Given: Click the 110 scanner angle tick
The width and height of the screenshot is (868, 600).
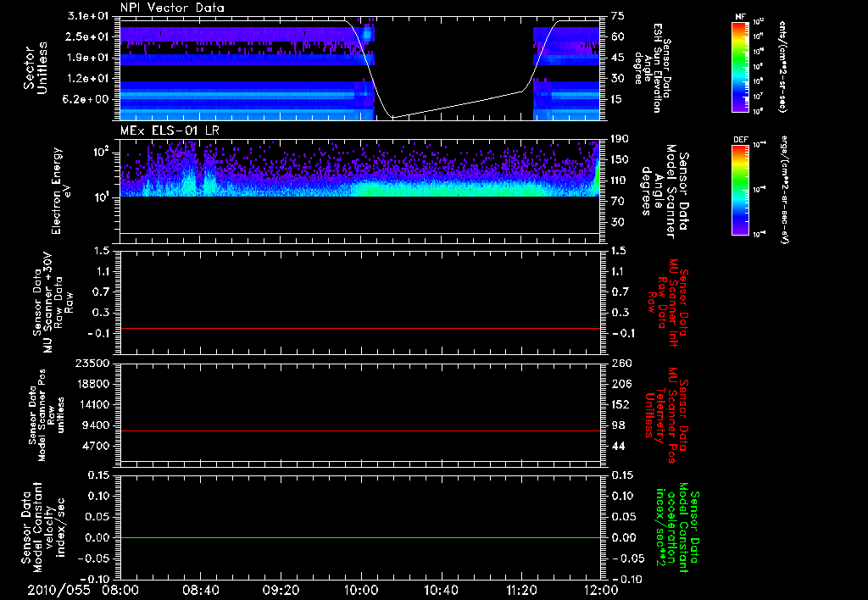Looking at the screenshot, I should point(620,181).
